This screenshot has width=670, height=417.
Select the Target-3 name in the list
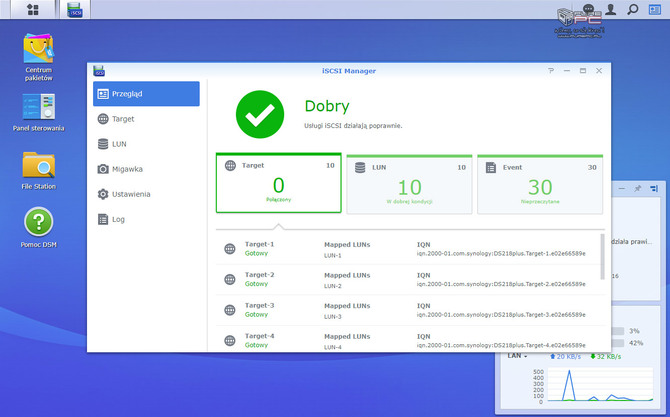[259, 305]
